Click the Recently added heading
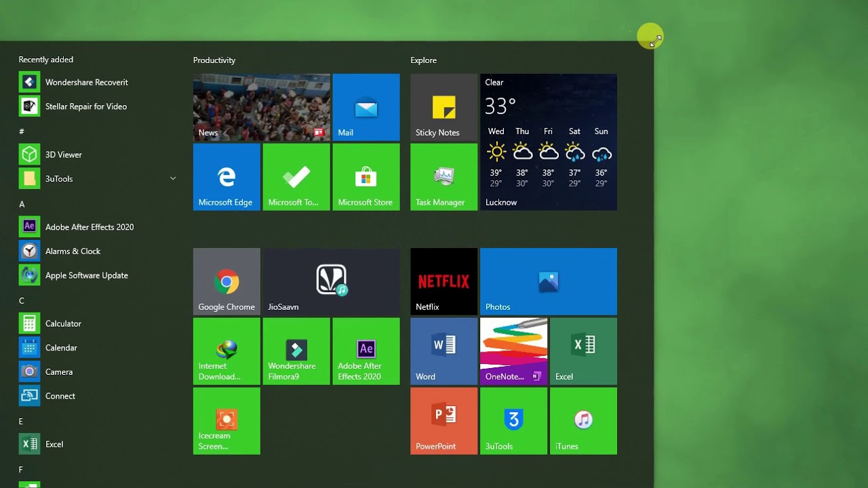Screen dimensions: 868x488 [46, 60]
